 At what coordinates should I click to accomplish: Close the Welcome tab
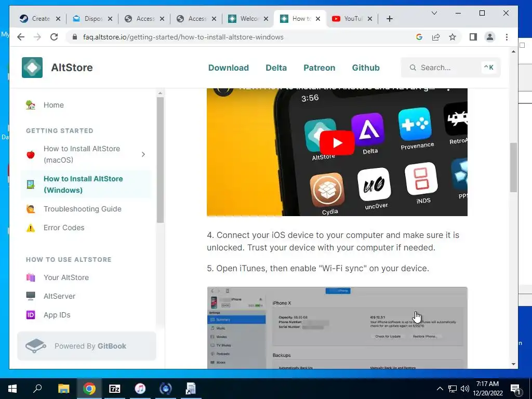pos(266,19)
